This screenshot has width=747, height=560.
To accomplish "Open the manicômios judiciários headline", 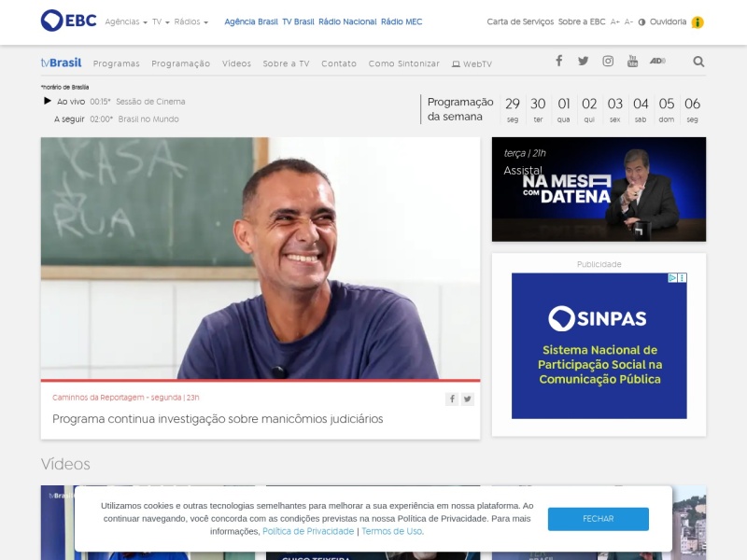I will tap(218, 418).
